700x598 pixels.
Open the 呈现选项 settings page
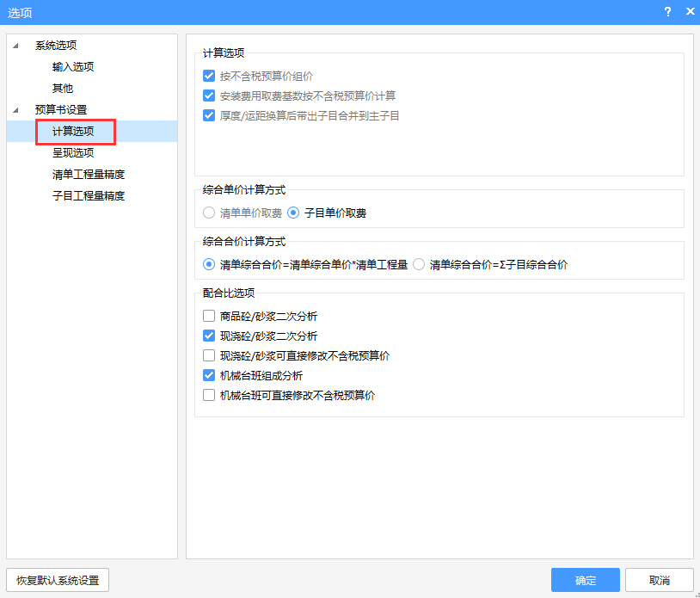coord(73,153)
